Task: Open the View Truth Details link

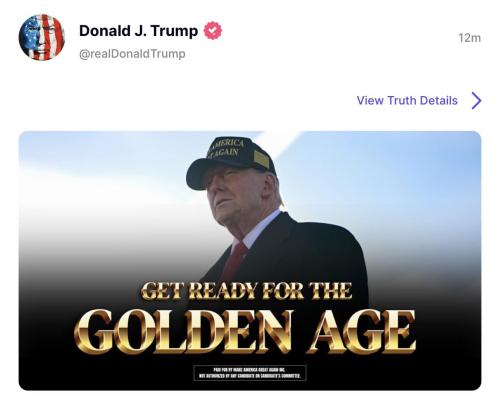Action: click(407, 100)
